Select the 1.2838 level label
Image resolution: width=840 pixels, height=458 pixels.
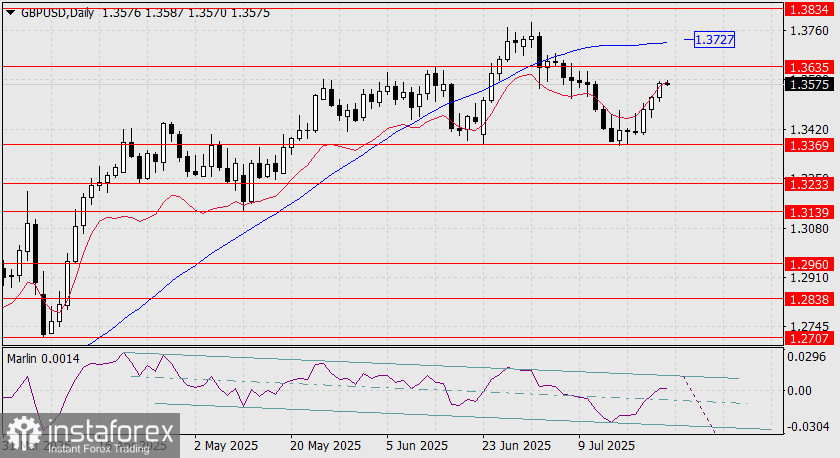point(809,299)
